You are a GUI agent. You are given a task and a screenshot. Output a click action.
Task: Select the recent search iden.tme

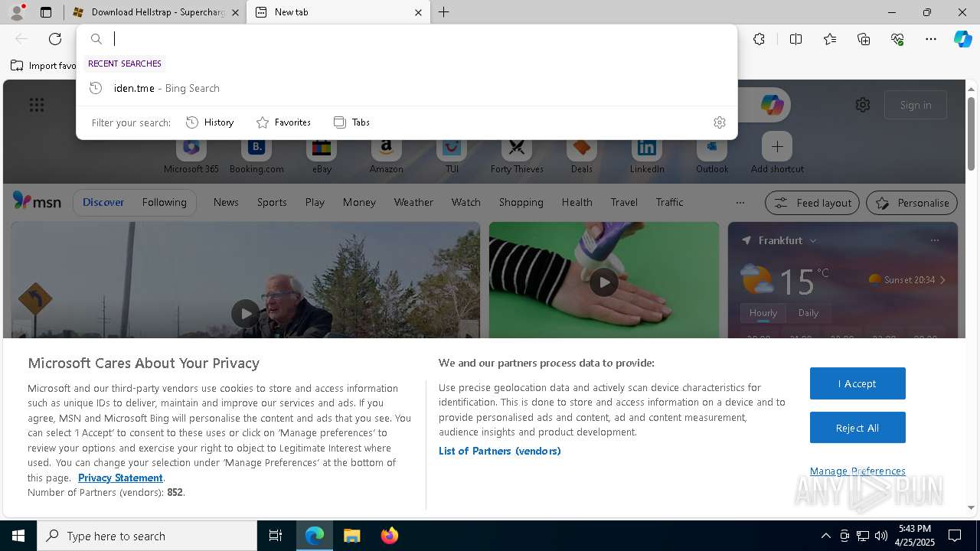tap(407, 88)
